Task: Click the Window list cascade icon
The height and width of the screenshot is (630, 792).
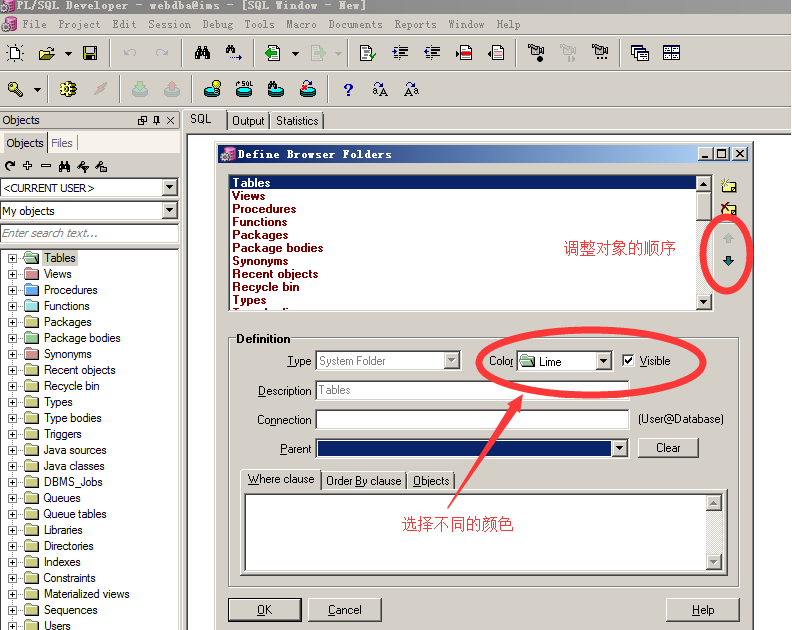Action: click(x=639, y=53)
